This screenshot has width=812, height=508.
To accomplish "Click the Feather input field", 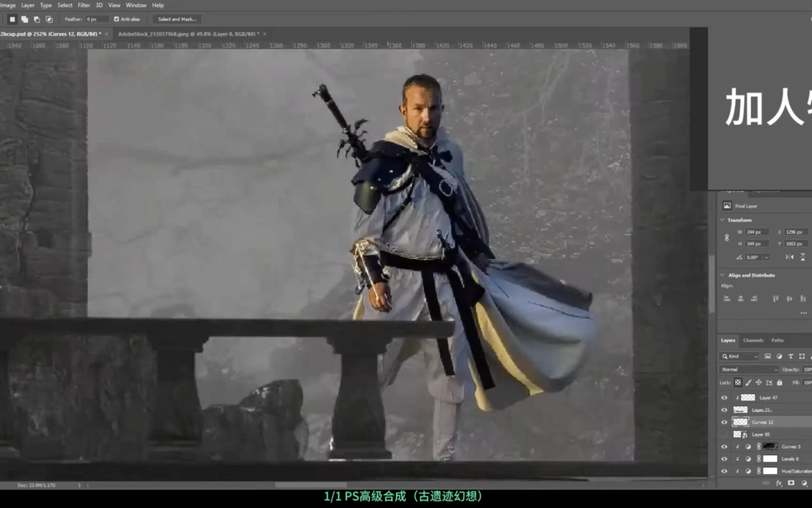I will click(x=97, y=19).
